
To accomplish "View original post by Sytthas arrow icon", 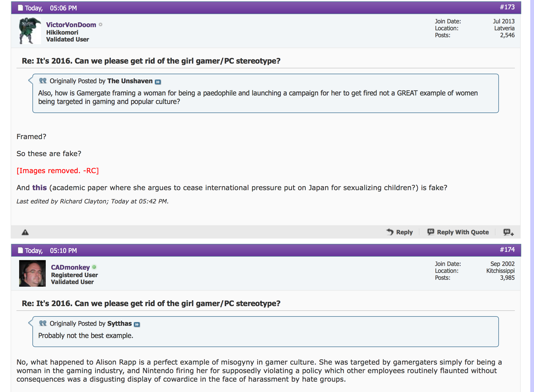I will pyautogui.click(x=137, y=324).
